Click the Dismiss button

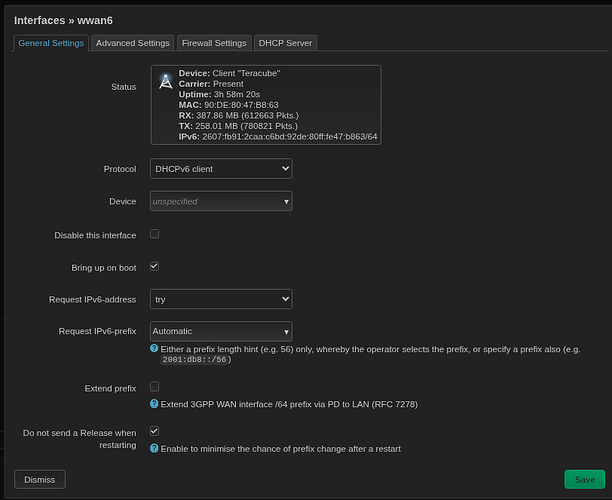coord(40,479)
